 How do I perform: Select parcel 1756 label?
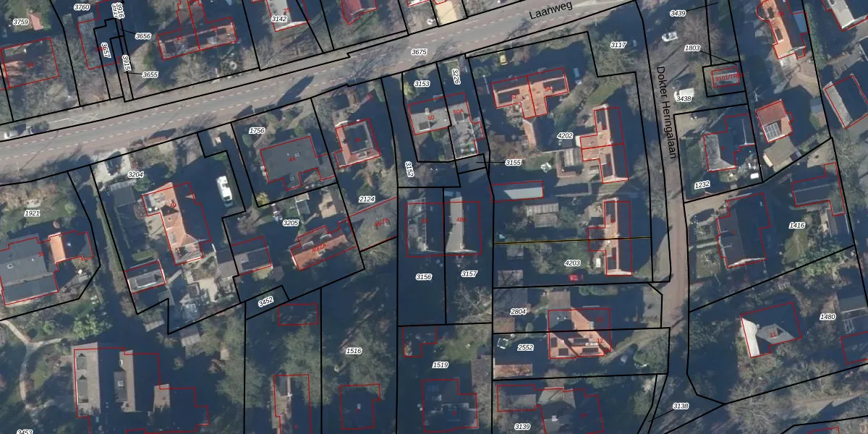pos(257,131)
